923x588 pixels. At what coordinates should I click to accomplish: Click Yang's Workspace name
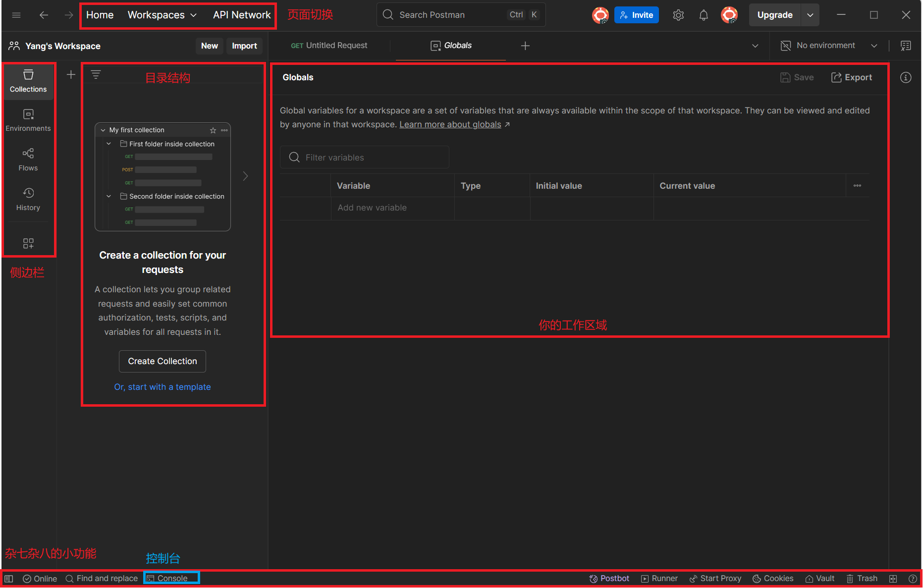[x=62, y=46]
